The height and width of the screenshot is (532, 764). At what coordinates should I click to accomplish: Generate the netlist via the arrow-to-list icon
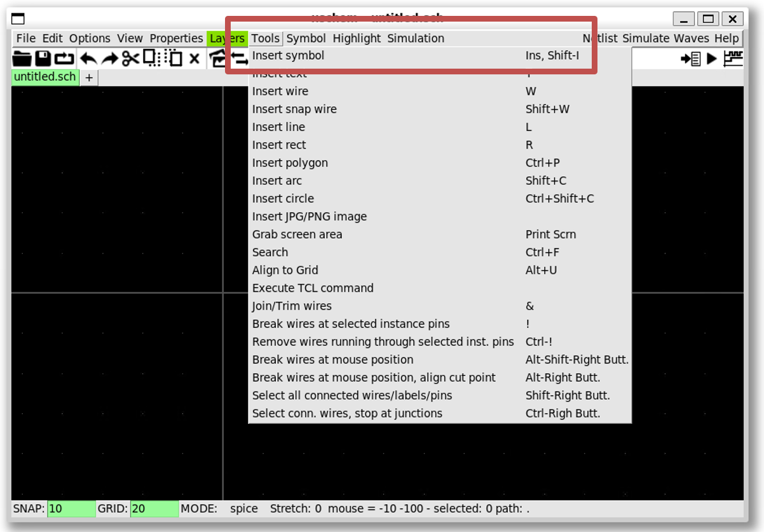click(x=690, y=58)
